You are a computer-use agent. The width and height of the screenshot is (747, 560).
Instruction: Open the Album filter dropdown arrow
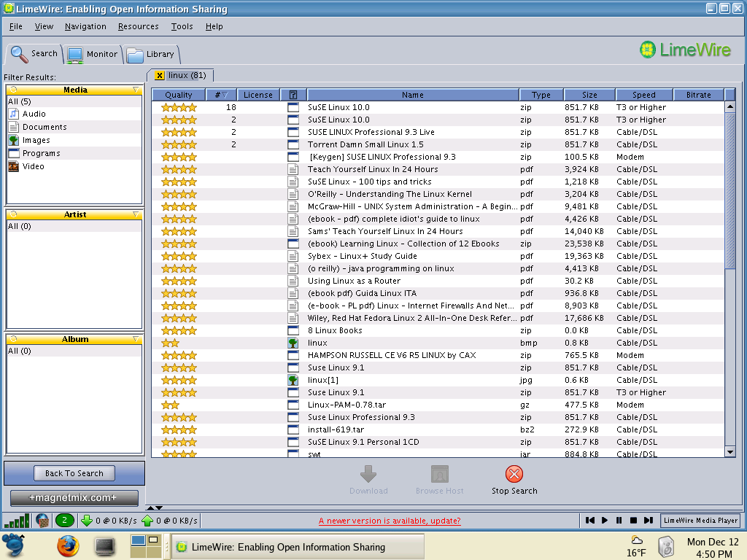(136, 339)
